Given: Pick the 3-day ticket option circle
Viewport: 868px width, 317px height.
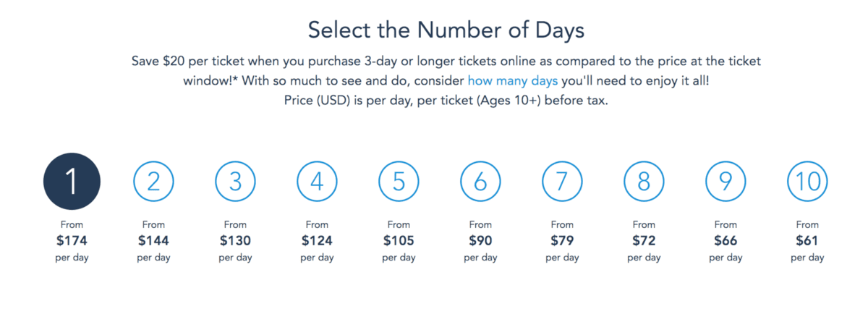Looking at the screenshot, I should pos(235,181).
